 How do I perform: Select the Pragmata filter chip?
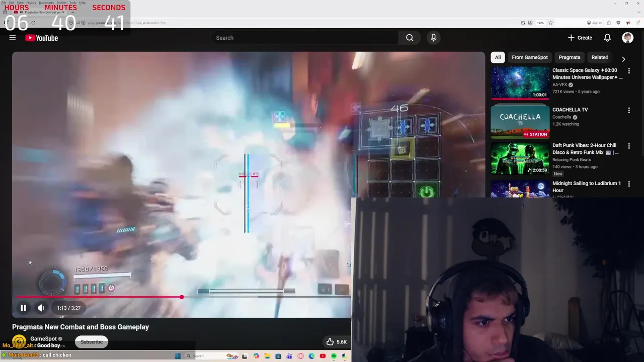570,57
